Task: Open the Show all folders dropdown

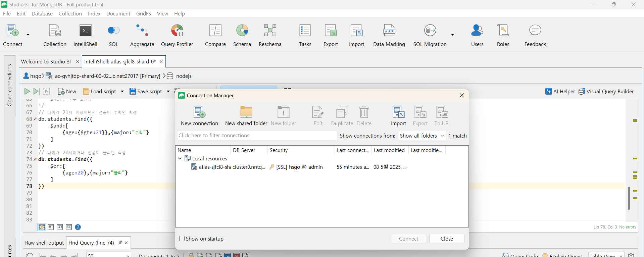Action: pos(422,136)
